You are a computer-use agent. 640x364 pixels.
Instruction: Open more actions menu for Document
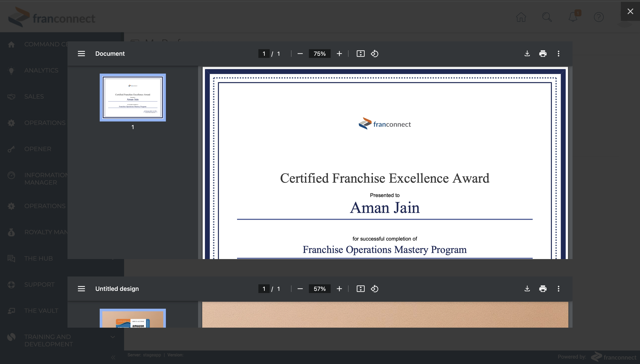point(559,54)
